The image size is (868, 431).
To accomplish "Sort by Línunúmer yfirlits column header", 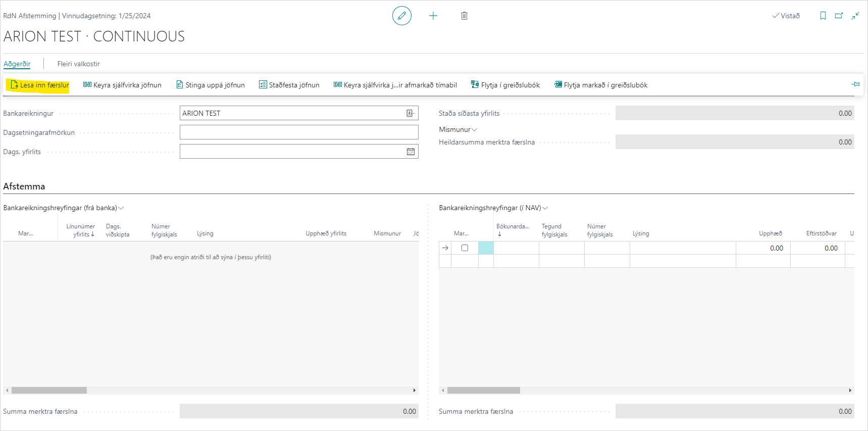I will coord(81,230).
